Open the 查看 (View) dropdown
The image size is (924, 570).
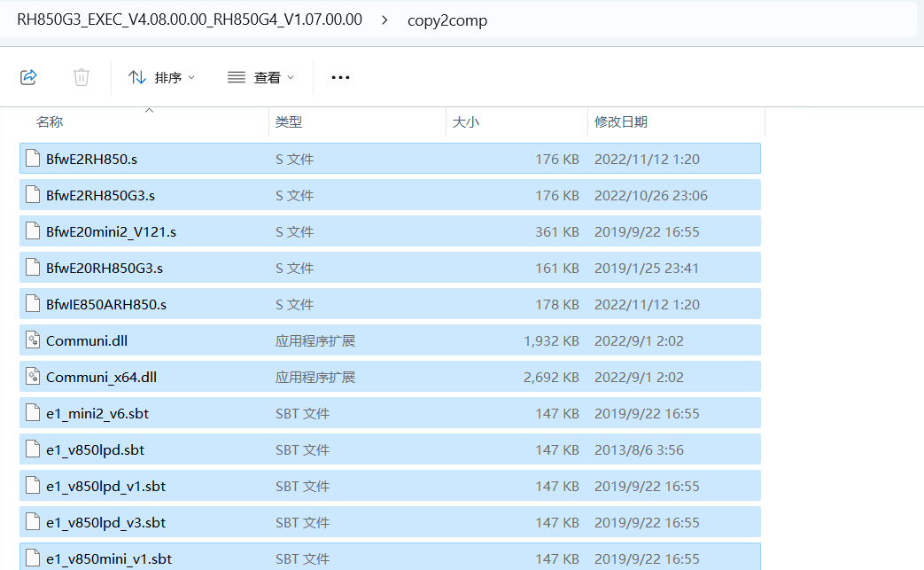pyautogui.click(x=261, y=77)
